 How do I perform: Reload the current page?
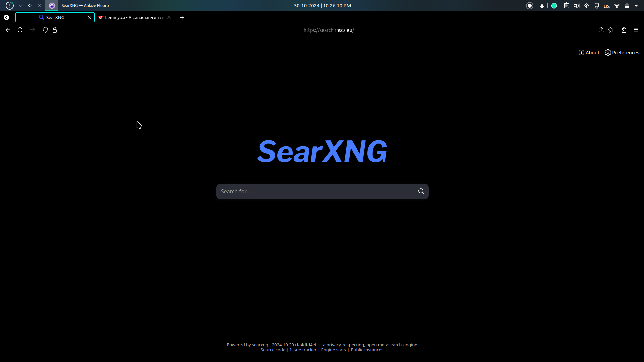[20, 30]
